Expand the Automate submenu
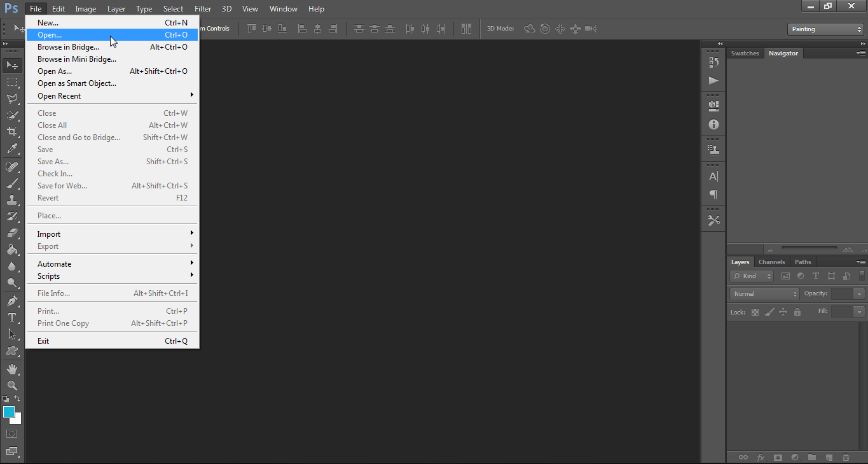Viewport: 868px width, 464px height. pos(112,264)
